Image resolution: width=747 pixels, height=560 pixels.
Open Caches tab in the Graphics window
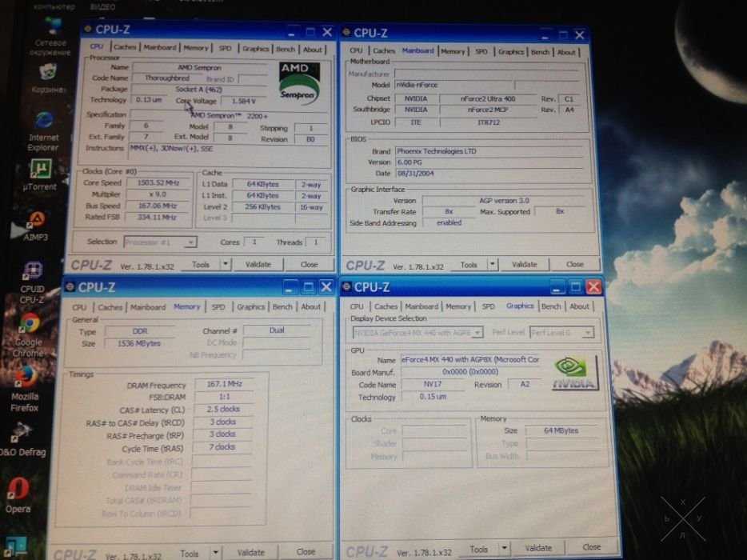385,306
